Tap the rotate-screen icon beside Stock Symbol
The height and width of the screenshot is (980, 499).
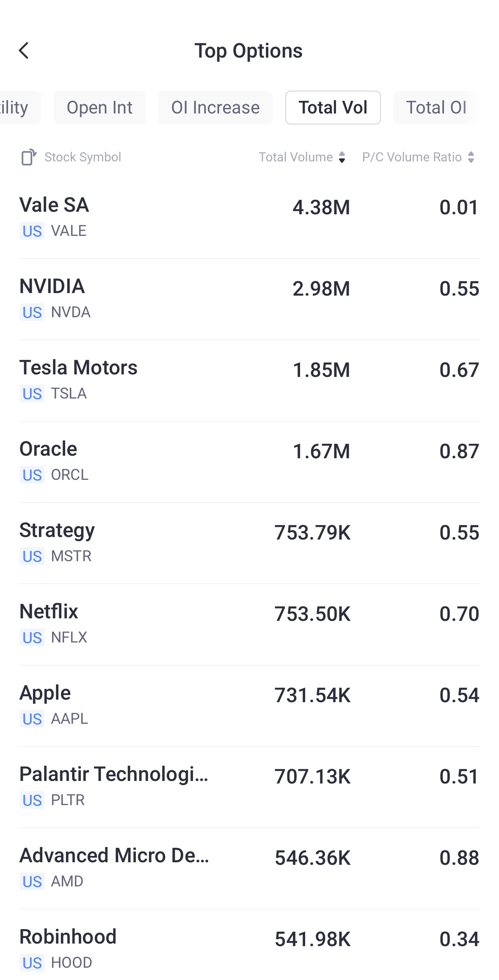click(29, 157)
